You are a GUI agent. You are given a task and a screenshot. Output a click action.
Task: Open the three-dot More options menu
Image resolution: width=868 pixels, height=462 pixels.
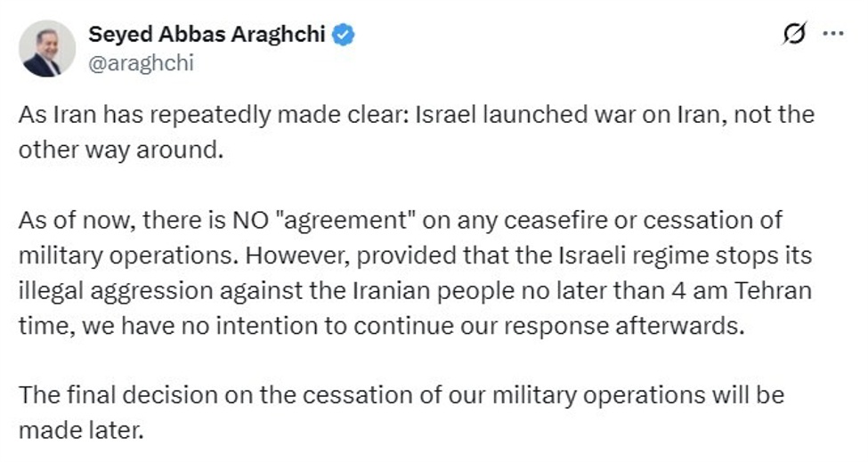pos(832,34)
